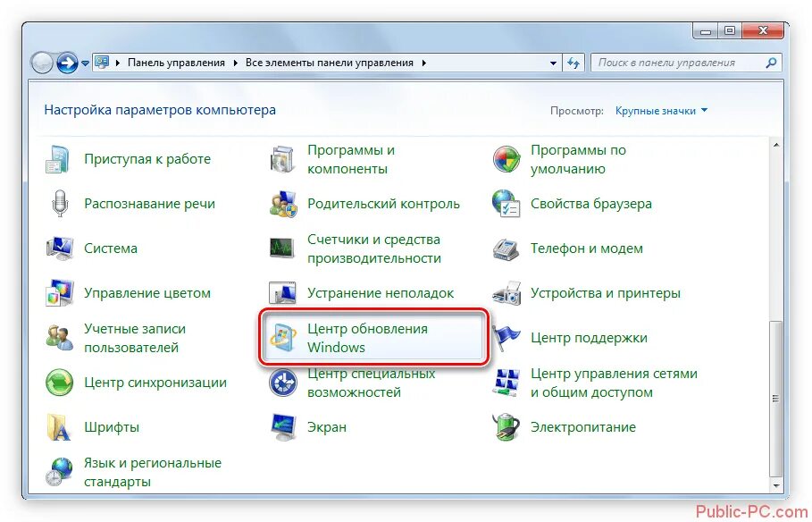Open the devices and printers icon
The width and height of the screenshot is (812, 522).
[x=506, y=293]
